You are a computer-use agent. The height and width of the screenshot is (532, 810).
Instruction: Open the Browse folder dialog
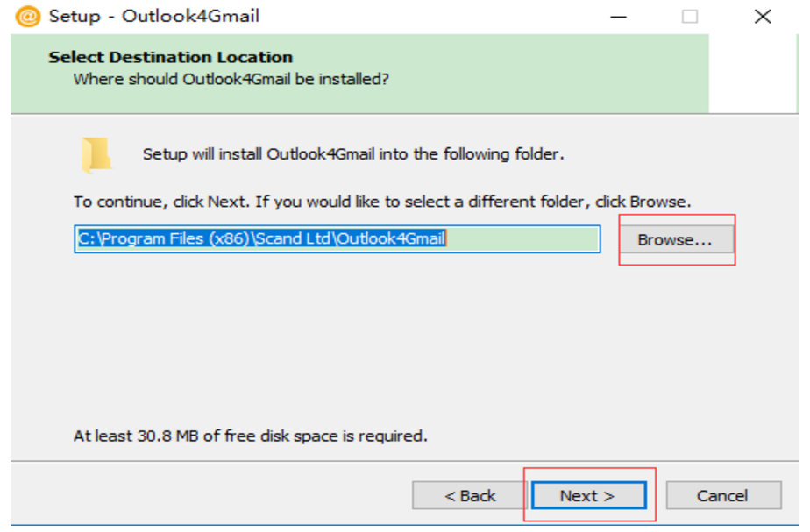coord(675,239)
